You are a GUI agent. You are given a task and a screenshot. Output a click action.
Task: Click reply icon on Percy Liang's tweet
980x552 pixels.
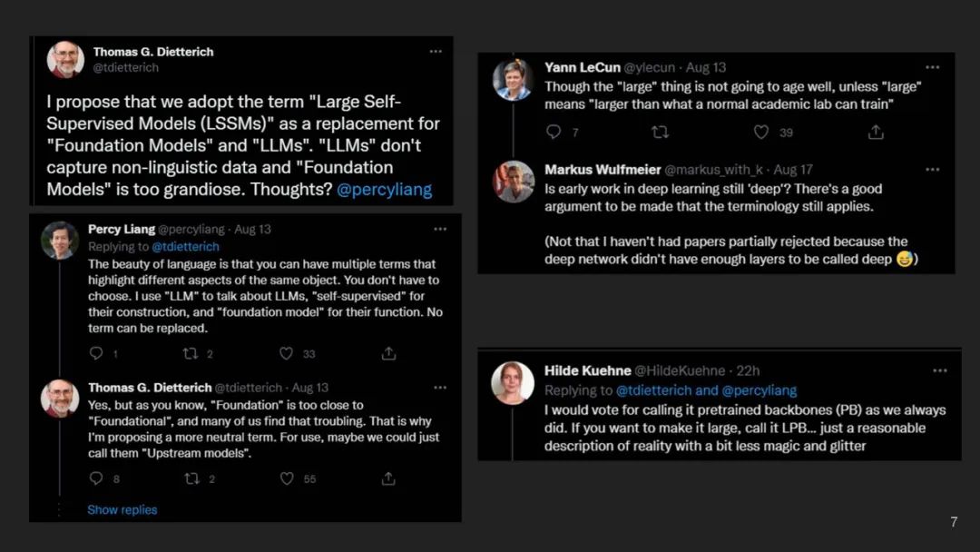click(x=96, y=353)
